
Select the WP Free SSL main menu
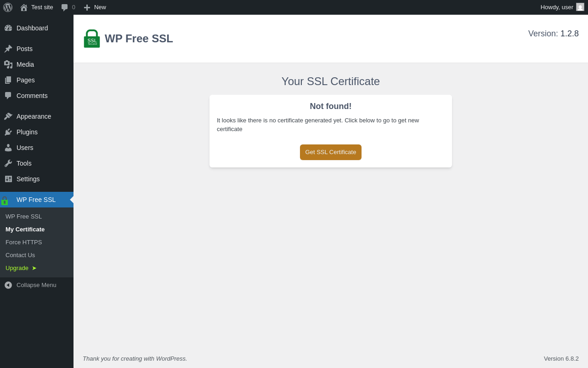coord(37,200)
